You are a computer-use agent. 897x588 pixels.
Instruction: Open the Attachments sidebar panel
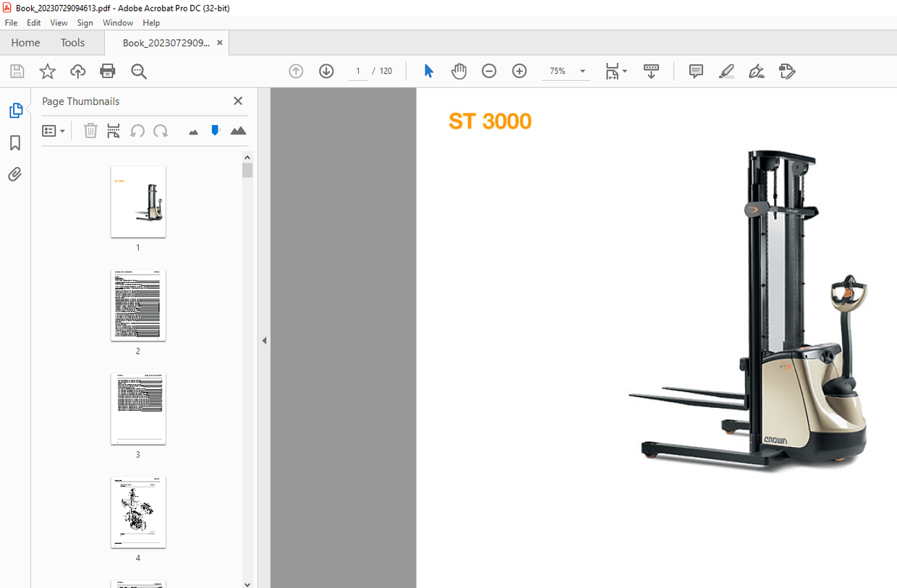[x=14, y=174]
